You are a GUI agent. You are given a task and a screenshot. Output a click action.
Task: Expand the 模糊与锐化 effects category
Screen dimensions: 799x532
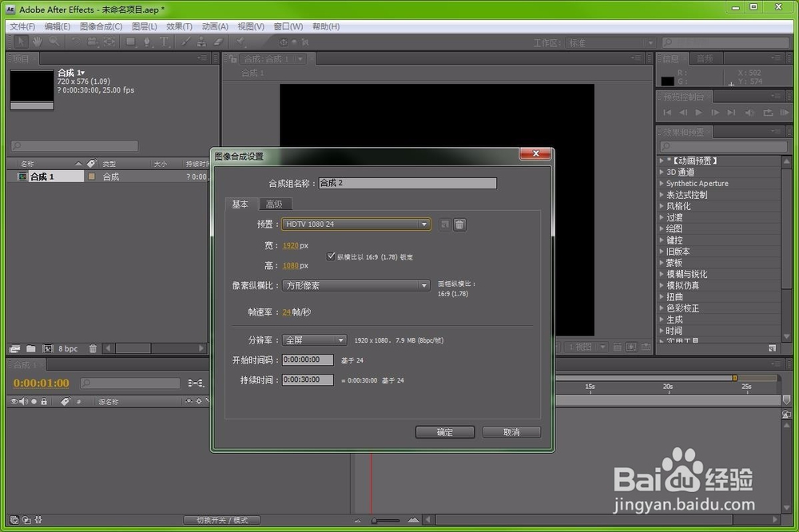click(662, 274)
